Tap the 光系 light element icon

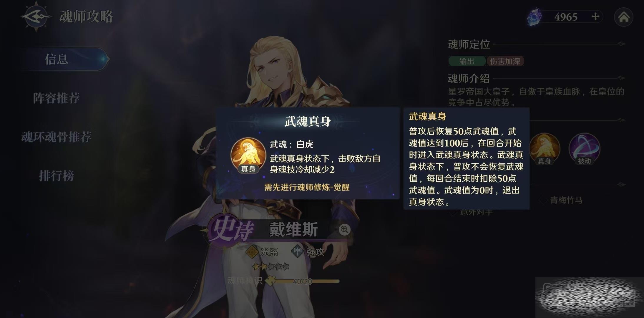[x=252, y=252]
